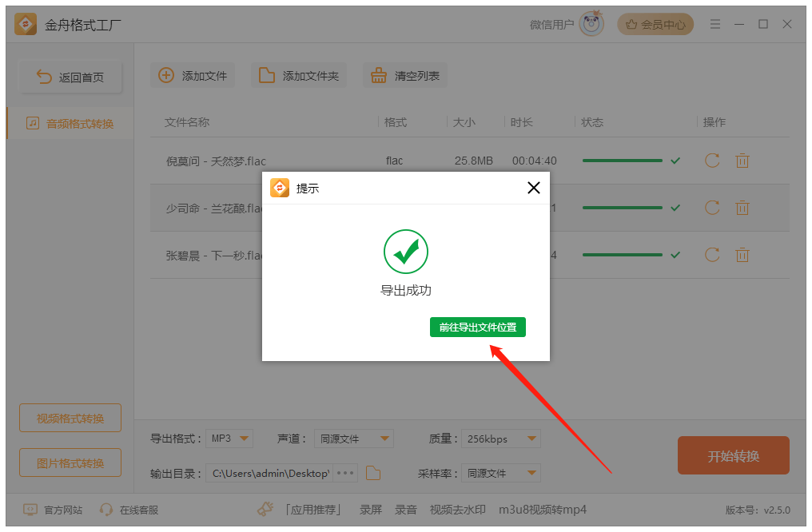Open 质量 256kbps dropdown
This screenshot has width=812, height=532.
501,439
